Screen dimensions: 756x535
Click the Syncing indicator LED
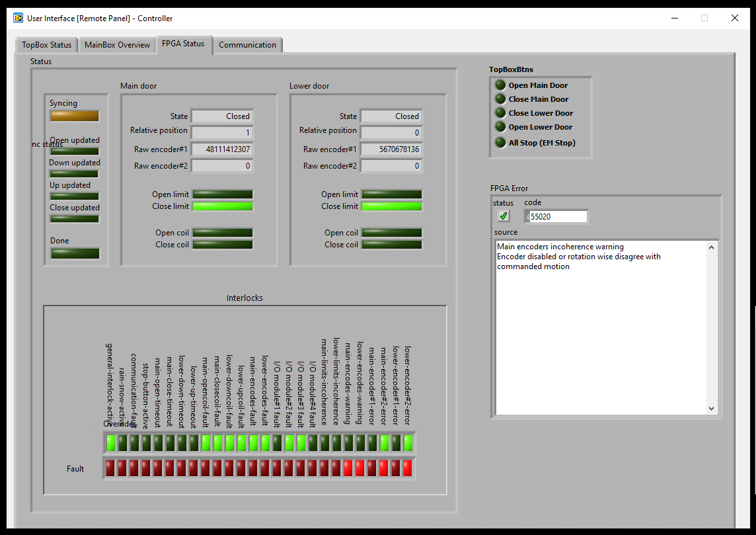75,116
